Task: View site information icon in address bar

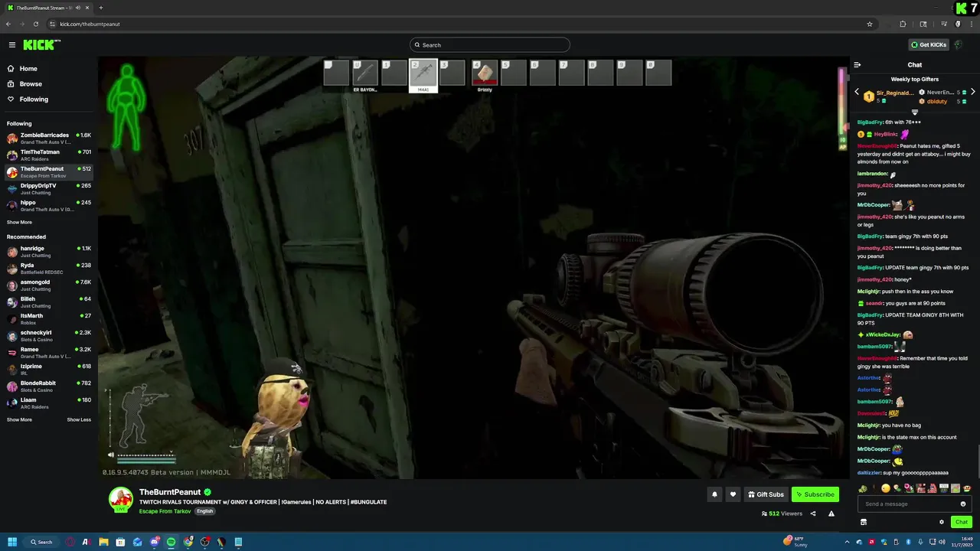Action: tap(52, 24)
